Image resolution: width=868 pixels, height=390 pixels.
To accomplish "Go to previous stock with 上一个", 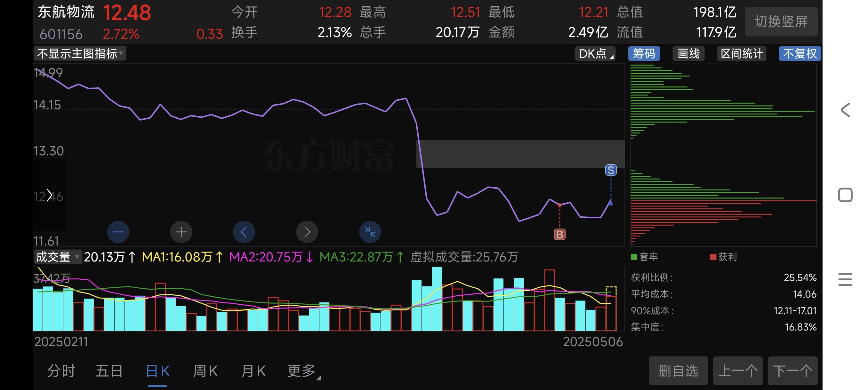I will (x=738, y=371).
